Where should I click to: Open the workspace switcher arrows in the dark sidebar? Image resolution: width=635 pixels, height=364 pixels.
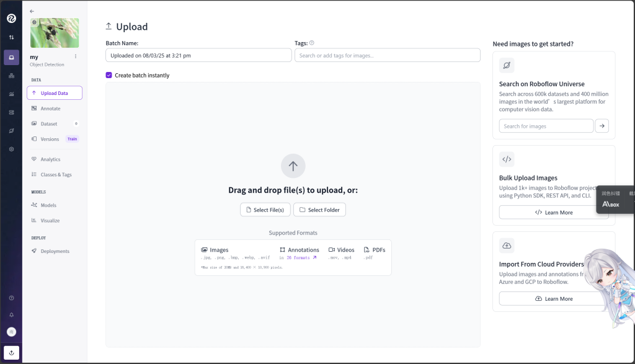(11, 38)
